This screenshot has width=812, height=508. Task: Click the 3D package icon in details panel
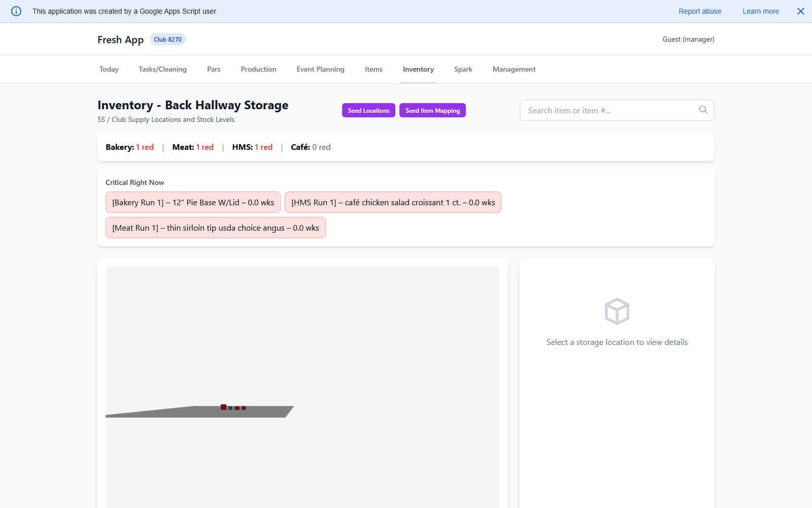point(617,311)
